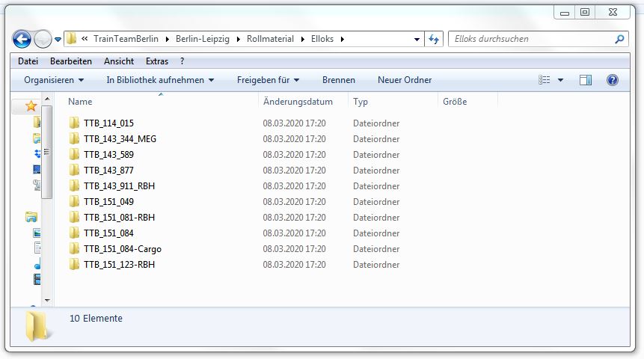Open In Bibliothek aufnehmen dropdown

(x=160, y=80)
